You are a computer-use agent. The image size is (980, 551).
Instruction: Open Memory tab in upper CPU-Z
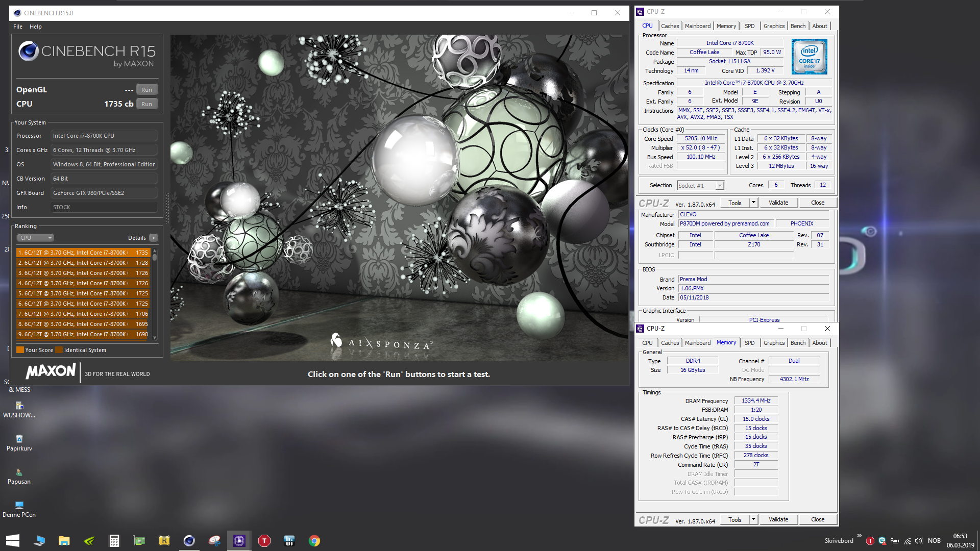tap(726, 26)
